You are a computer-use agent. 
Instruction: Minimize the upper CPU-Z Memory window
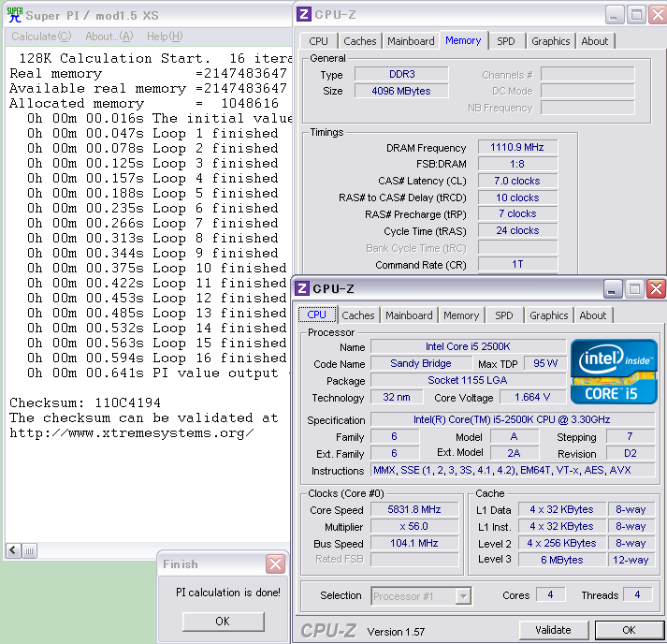tap(615, 15)
